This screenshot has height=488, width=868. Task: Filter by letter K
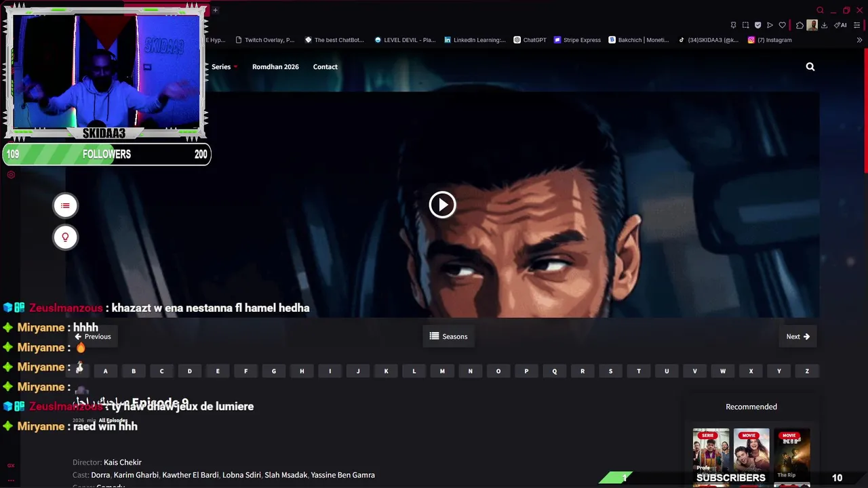386,371
